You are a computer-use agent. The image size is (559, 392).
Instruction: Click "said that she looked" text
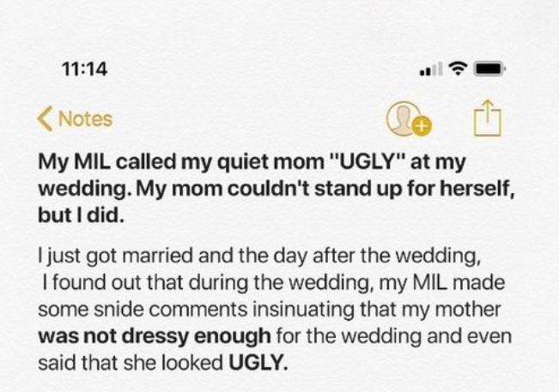(x=131, y=363)
